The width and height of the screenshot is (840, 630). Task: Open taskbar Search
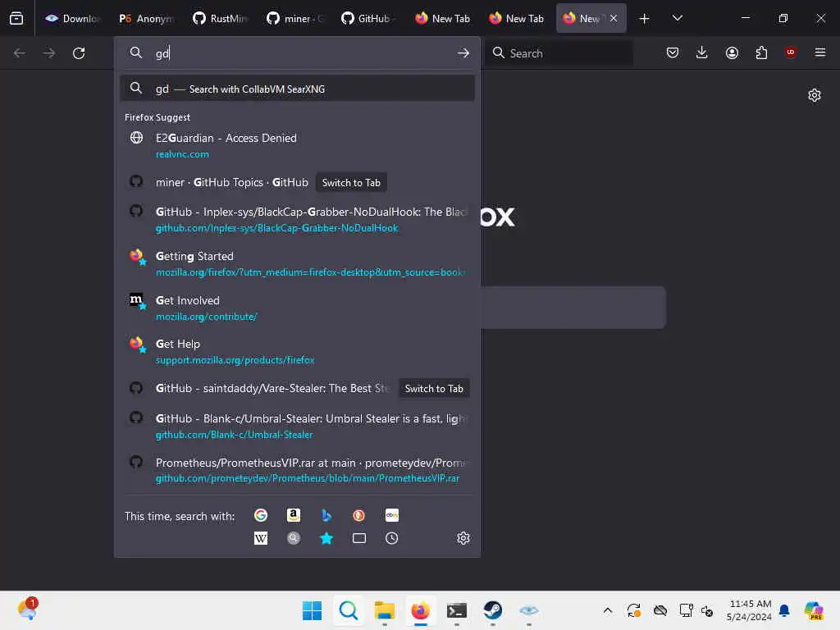pyautogui.click(x=348, y=610)
